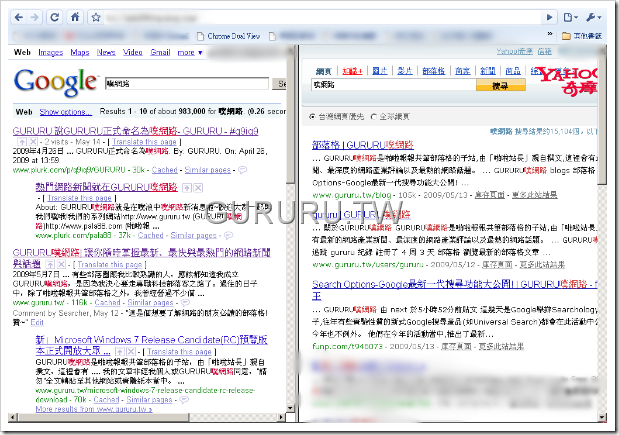Click the Show options... link
The width and height of the screenshot is (619, 435).
(66, 112)
